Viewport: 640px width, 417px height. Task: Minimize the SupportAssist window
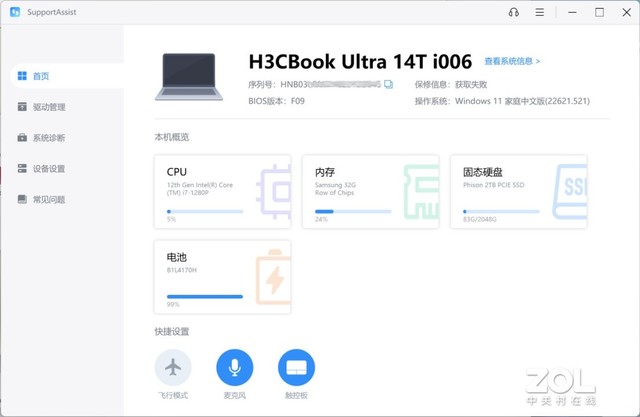[572, 12]
